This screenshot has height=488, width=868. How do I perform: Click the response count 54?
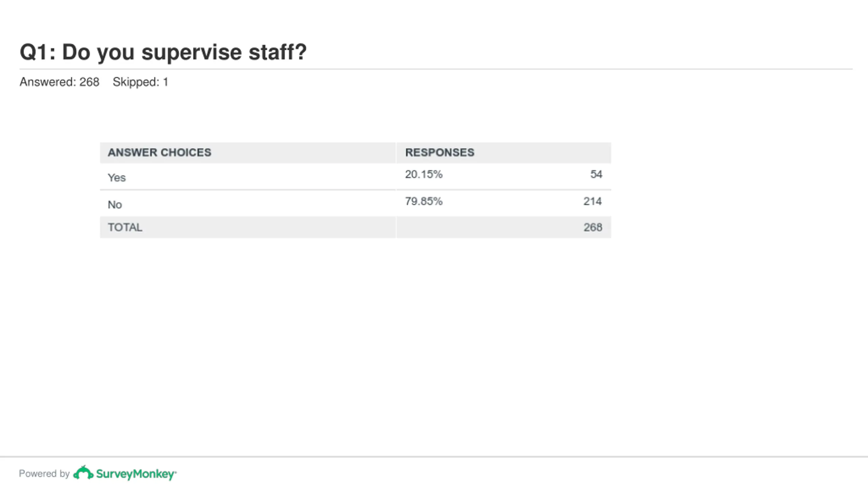(596, 174)
